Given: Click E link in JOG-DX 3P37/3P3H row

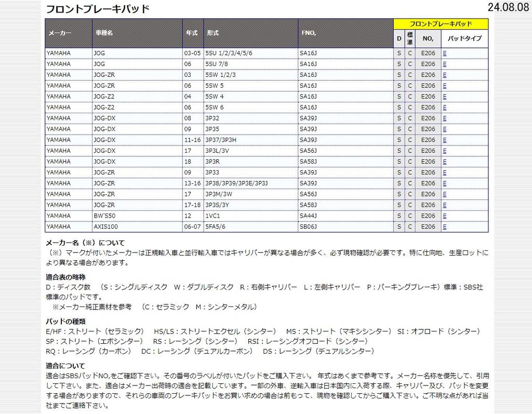Looking at the screenshot, I should (x=445, y=140).
